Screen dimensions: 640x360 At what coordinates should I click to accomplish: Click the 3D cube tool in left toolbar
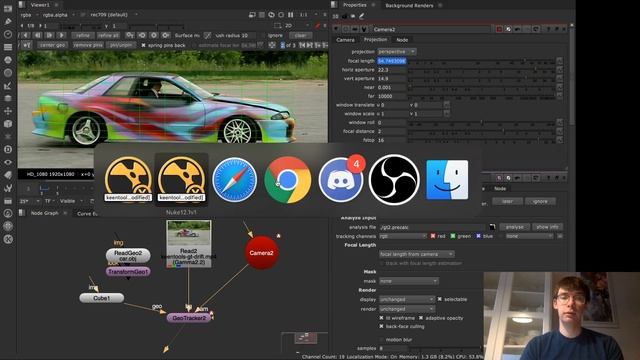(8, 124)
